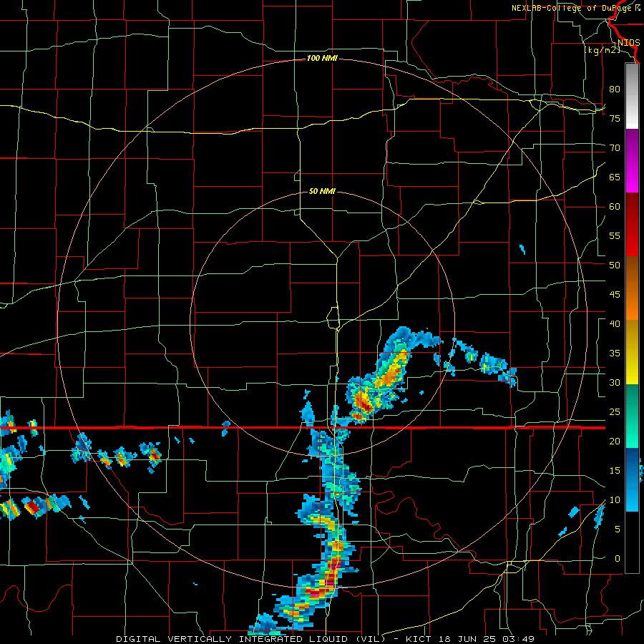The image size is (644, 644).
Task: Click the "40" value on the scale
Action: 615,323
